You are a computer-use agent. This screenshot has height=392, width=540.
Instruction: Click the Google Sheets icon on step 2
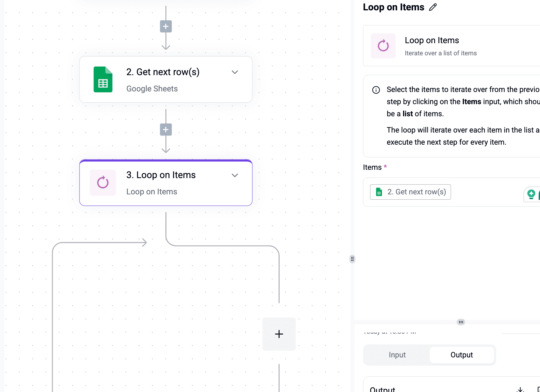click(103, 80)
